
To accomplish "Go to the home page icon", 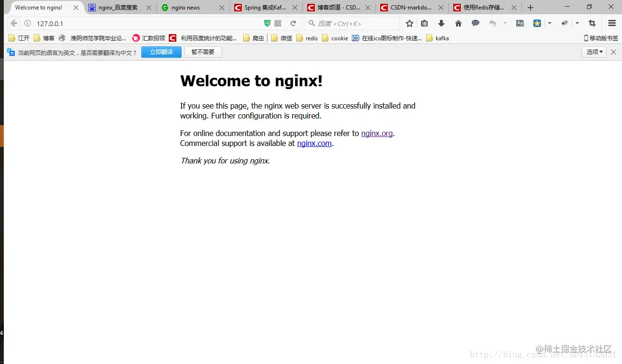I will pos(458,23).
